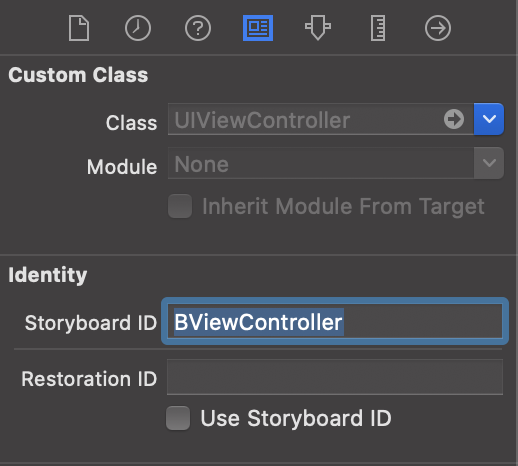The height and width of the screenshot is (466, 518).
Task: Show the History inspector
Action: [x=138, y=28]
